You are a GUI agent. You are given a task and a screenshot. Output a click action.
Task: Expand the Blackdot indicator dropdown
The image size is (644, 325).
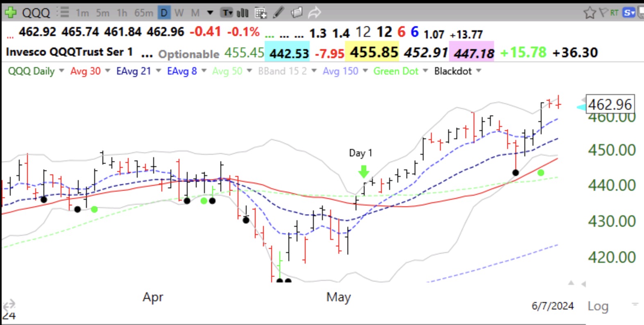pyautogui.click(x=478, y=71)
